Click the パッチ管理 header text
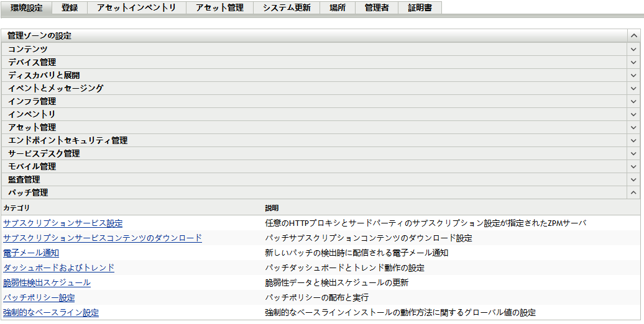This screenshot has height=324, width=644. coord(28,192)
